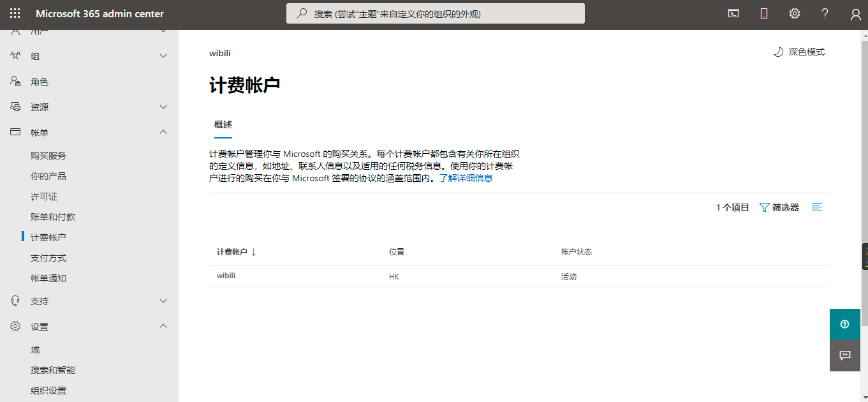Click the mobile app icon in header

pyautogui.click(x=764, y=13)
